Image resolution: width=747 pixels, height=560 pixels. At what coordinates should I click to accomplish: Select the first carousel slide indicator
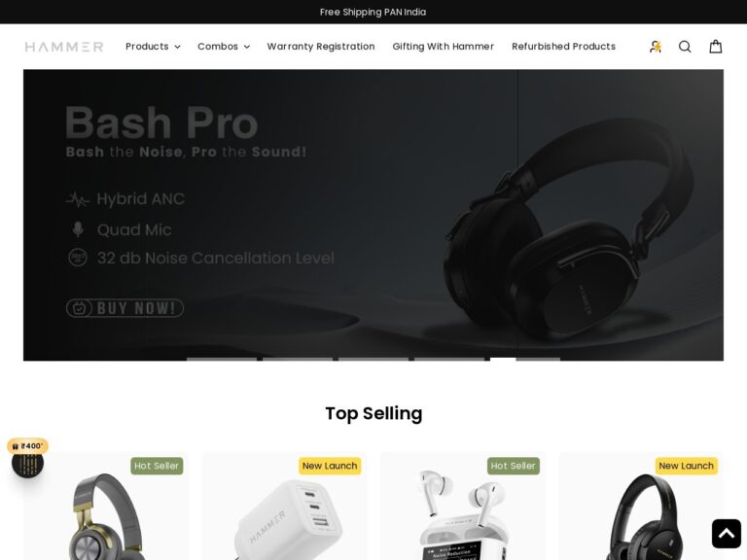click(x=222, y=359)
